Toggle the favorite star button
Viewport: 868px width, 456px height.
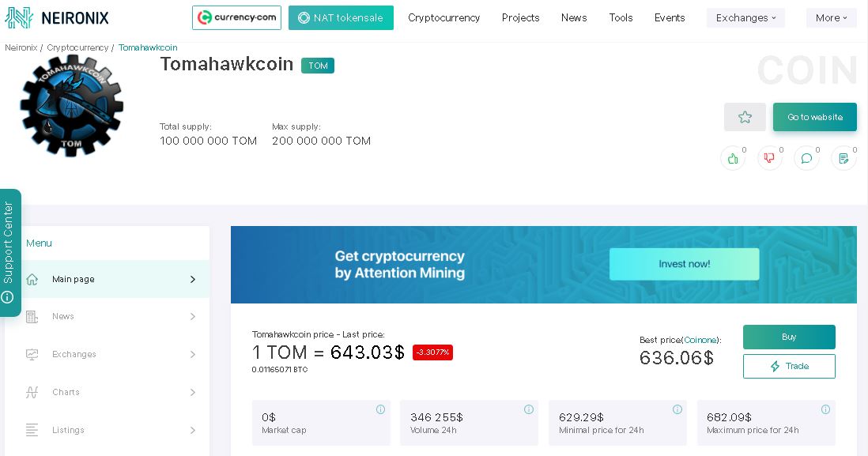point(745,117)
